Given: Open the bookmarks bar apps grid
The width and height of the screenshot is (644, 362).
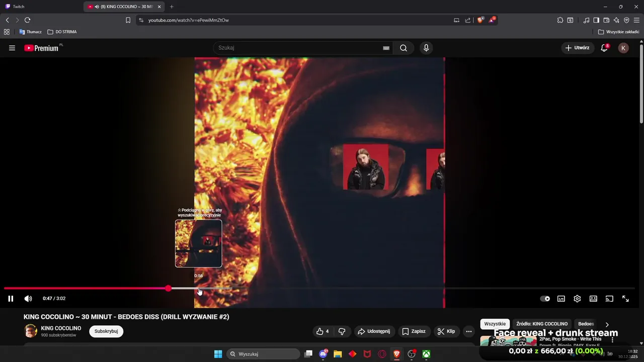Looking at the screenshot, I should 7,32.
